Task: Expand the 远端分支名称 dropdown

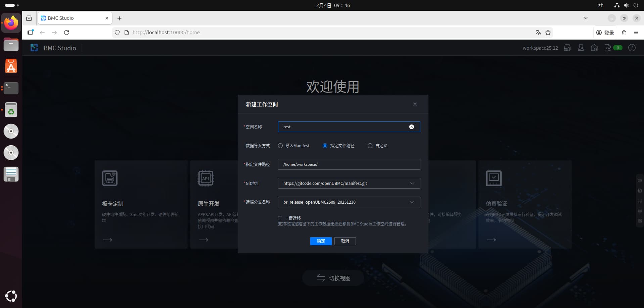Action: tap(412, 202)
